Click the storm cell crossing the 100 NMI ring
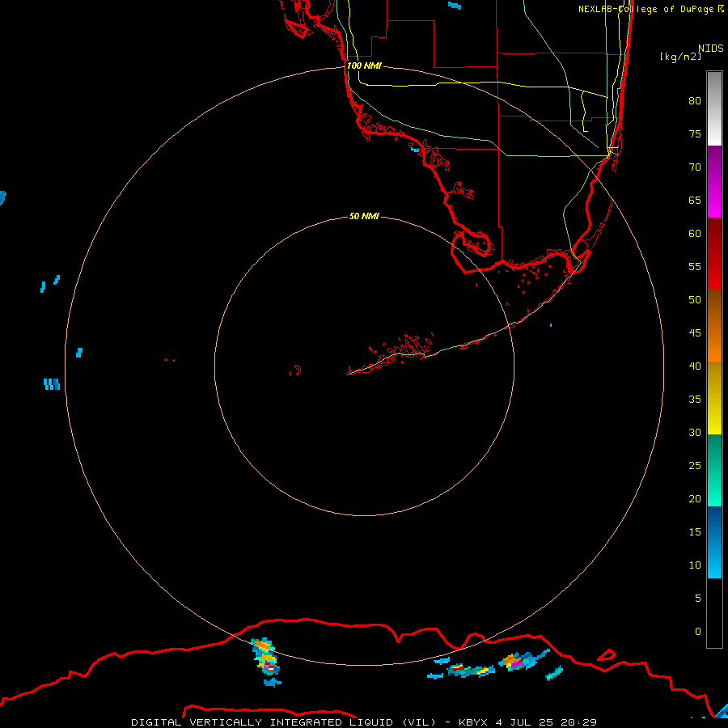Viewport: 728px width, 728px height. coord(265,657)
